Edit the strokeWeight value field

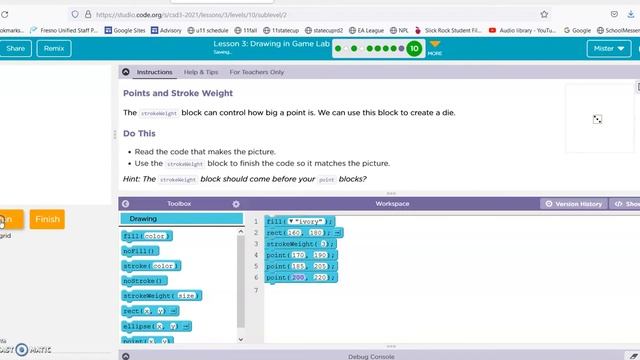(x=323, y=244)
